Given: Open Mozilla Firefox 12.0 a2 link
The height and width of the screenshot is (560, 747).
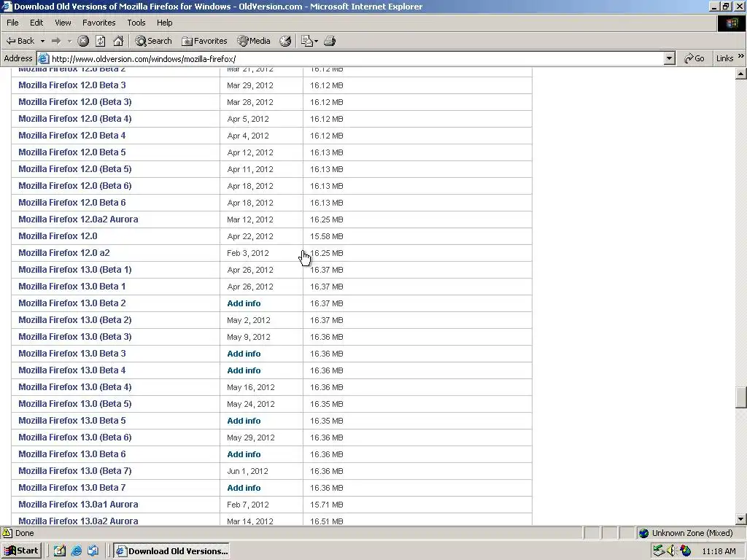Looking at the screenshot, I should pyautogui.click(x=64, y=253).
